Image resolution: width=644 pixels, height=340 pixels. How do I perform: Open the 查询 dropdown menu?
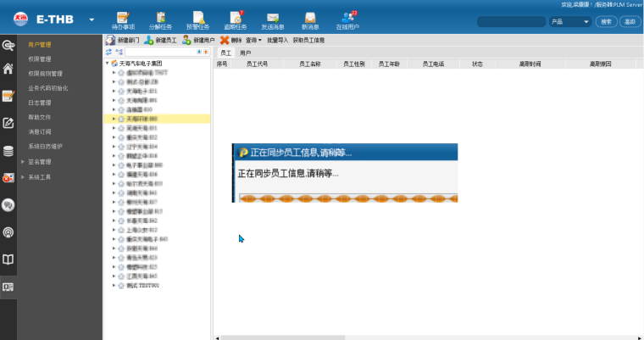253,40
